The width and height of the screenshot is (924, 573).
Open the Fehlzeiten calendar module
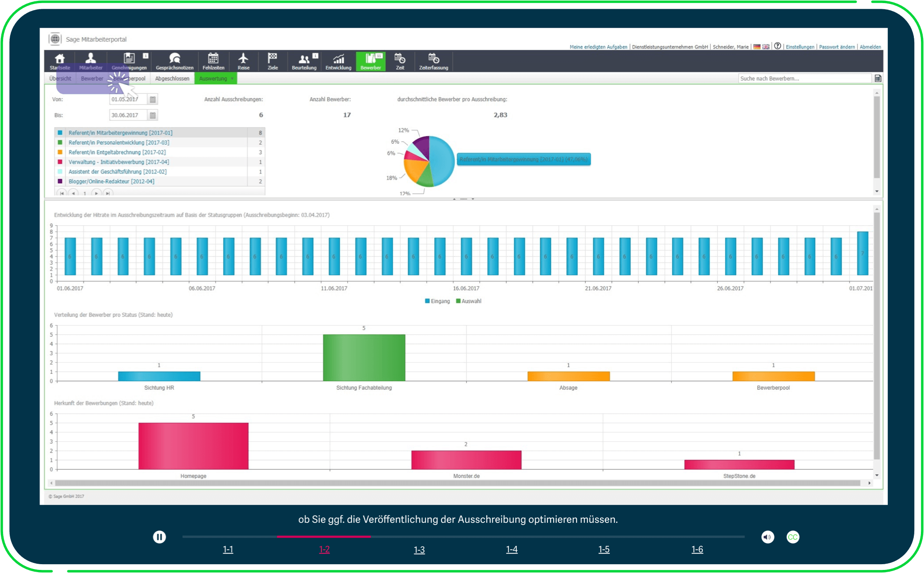coord(213,61)
